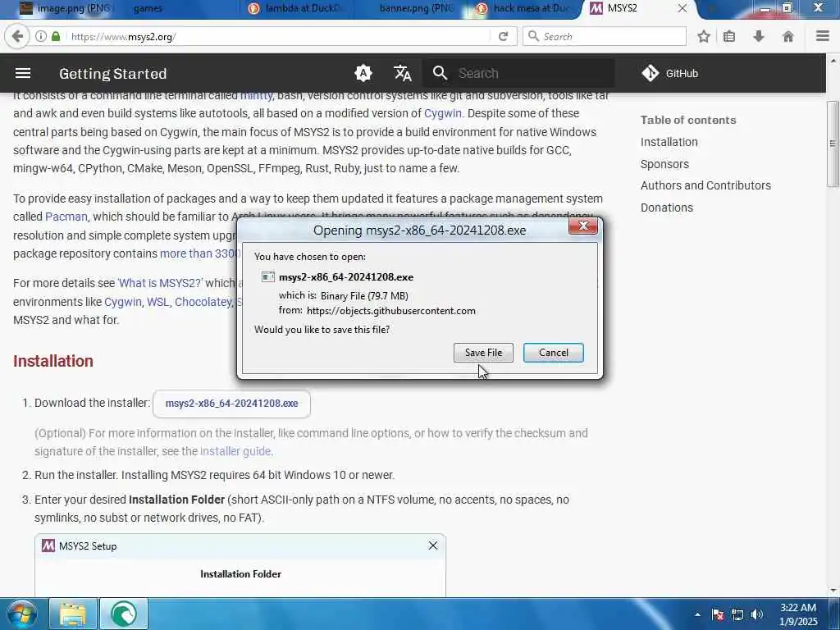Jump to Donations in Table of contents

pos(667,208)
